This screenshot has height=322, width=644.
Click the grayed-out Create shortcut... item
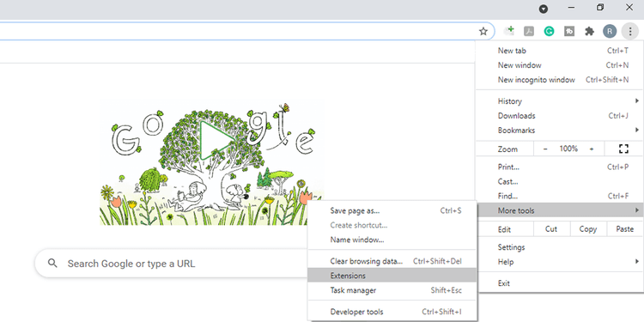pyautogui.click(x=392, y=225)
